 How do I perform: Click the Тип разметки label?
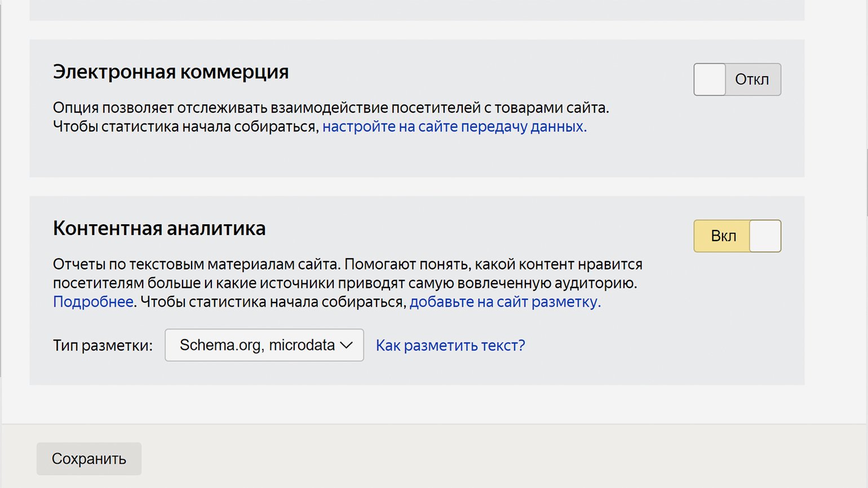click(103, 345)
